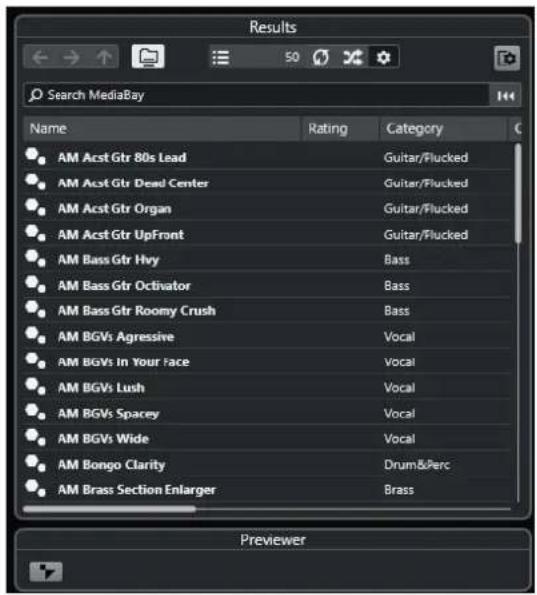Click preset icon beside AM Bass Gtr Octivator

click(x=35, y=285)
